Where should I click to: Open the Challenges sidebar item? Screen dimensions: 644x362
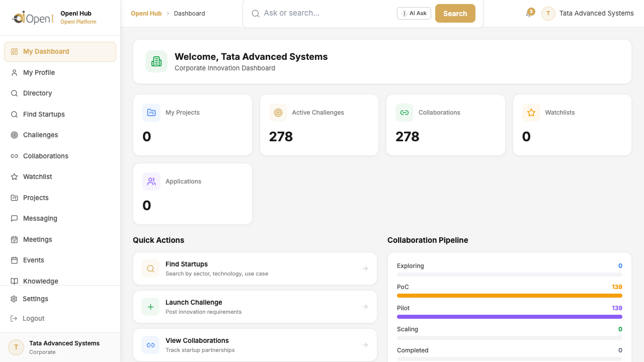point(60,135)
